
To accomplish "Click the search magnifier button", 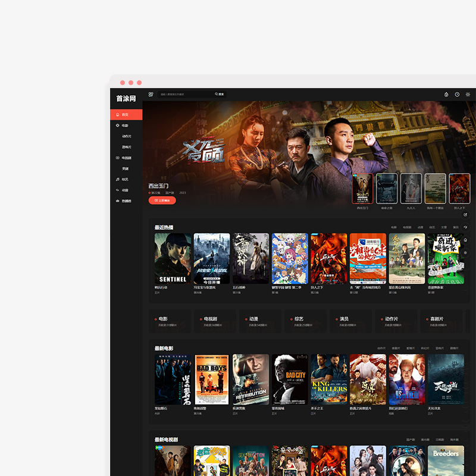I will coord(220,94).
